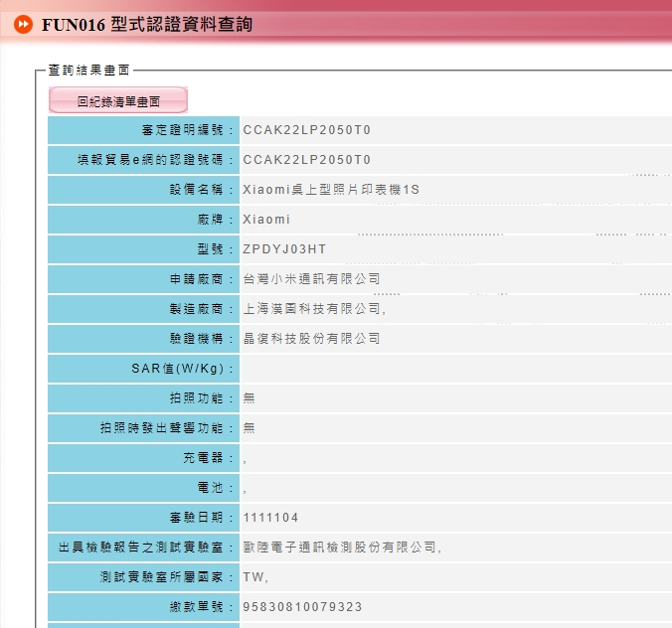
Task: Select certification body 晶復科技股份有限公司
Action: point(311,339)
